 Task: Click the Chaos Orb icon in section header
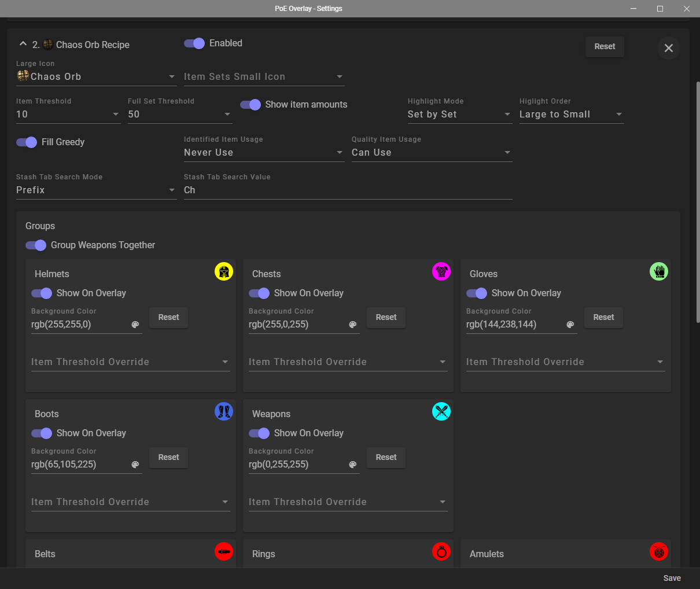48,45
